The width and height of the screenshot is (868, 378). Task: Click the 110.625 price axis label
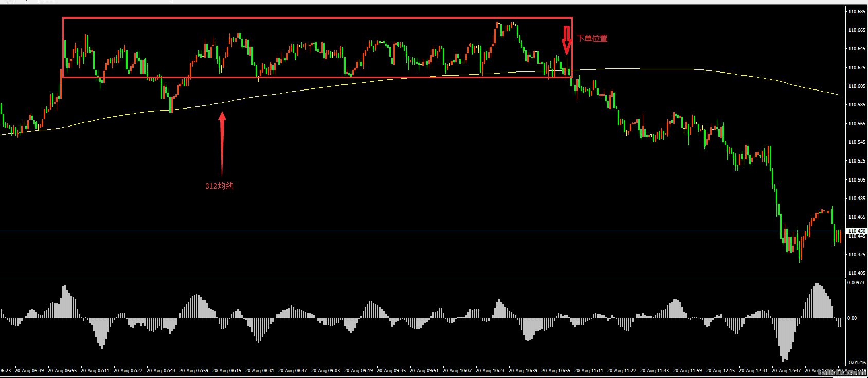[857, 68]
